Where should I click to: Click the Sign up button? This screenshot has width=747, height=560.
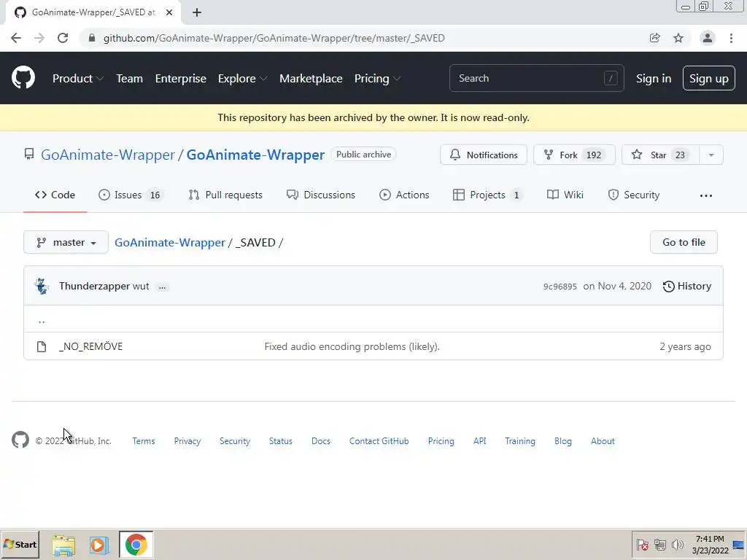tap(708, 78)
